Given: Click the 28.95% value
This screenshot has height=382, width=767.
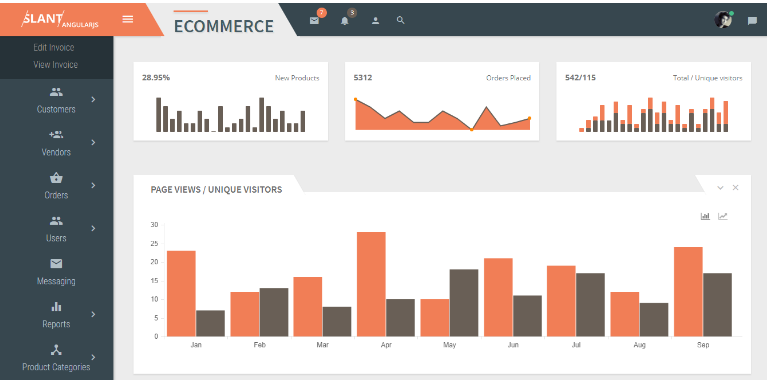Looking at the screenshot, I should pos(156,77).
